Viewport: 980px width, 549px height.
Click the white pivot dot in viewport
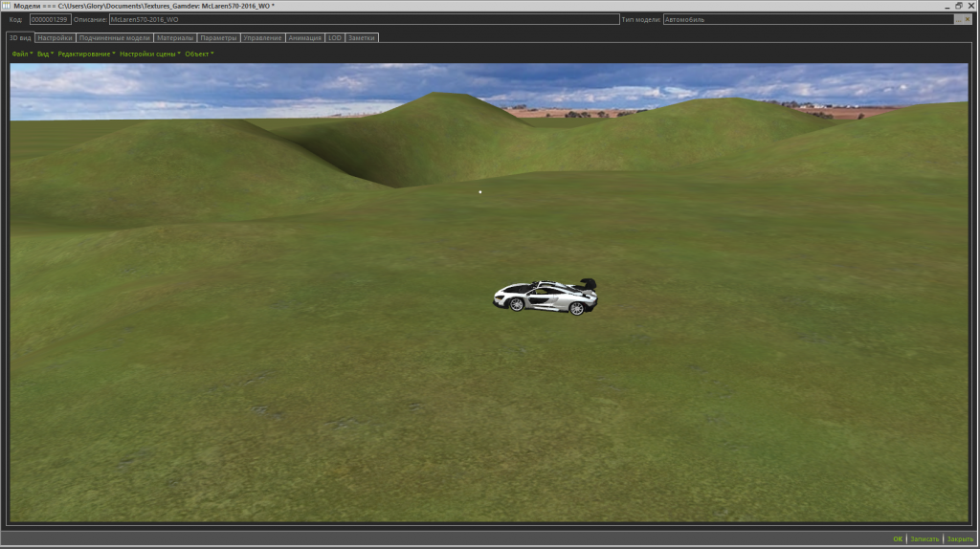click(x=480, y=191)
